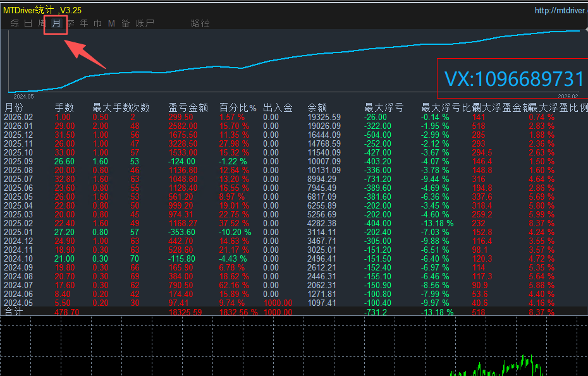Screen dimensions: 588x376
Task: Switch to the 季 quarterly tab
Action: [70, 24]
